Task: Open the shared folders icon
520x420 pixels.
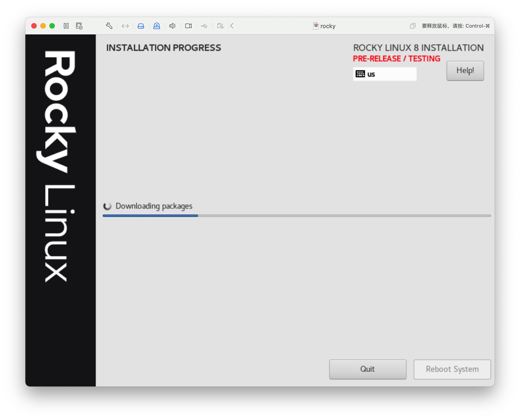Action: pyautogui.click(x=220, y=26)
